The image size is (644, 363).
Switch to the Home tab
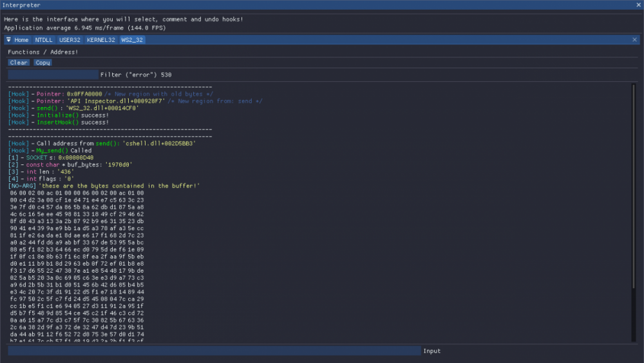click(21, 40)
